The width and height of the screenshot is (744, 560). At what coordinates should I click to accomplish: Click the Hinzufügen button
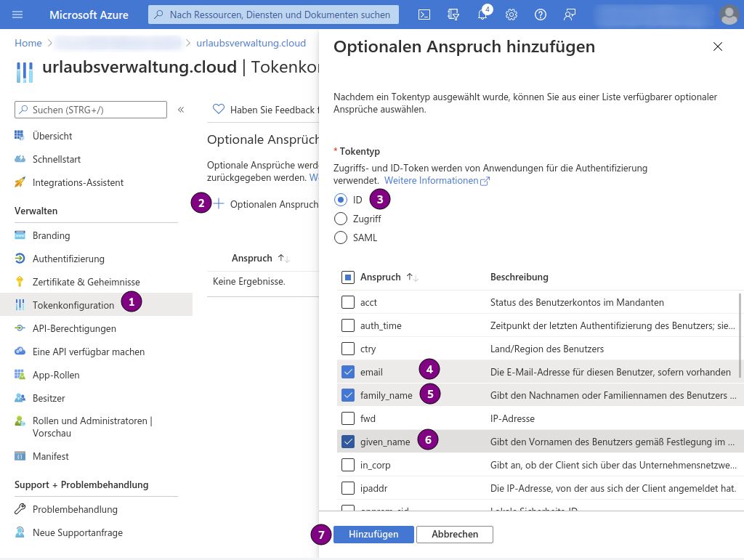point(373,535)
